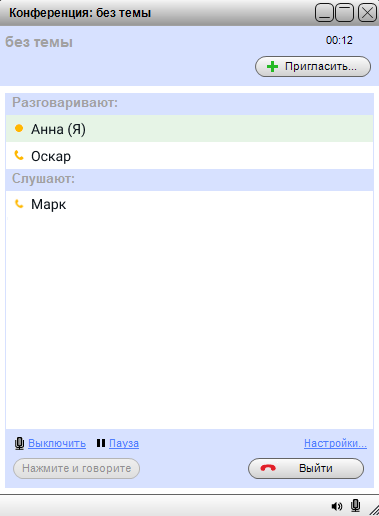Click the green plus icon on Пригласить
Screen dimensions: 379x516
(x=272, y=67)
